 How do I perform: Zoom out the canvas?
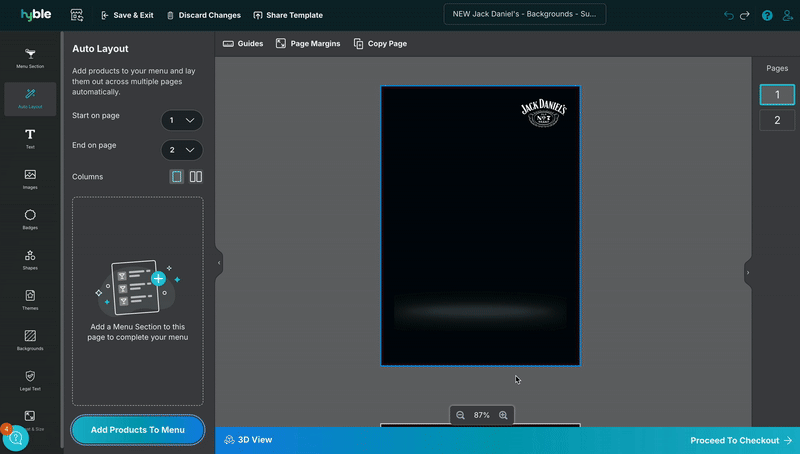[x=460, y=415]
